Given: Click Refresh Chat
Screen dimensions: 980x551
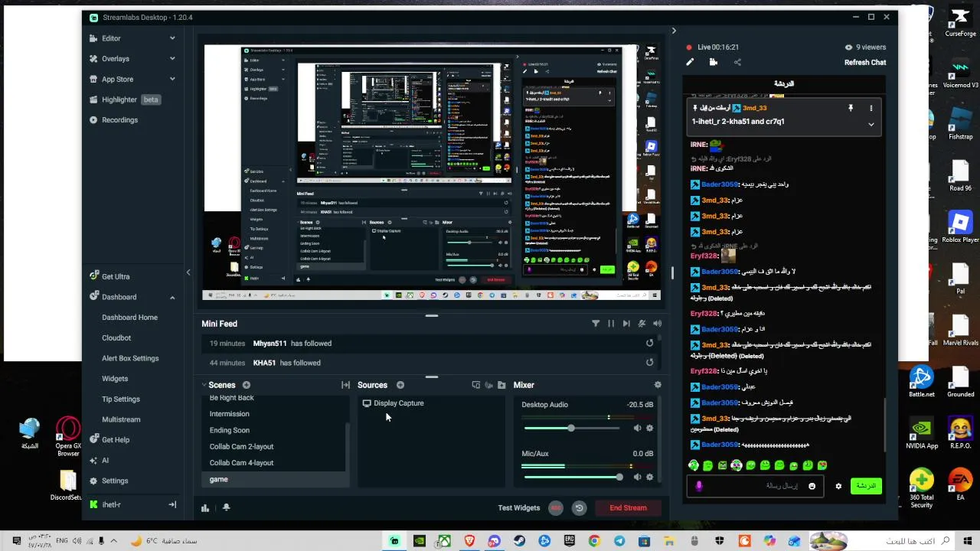Looking at the screenshot, I should tap(865, 63).
